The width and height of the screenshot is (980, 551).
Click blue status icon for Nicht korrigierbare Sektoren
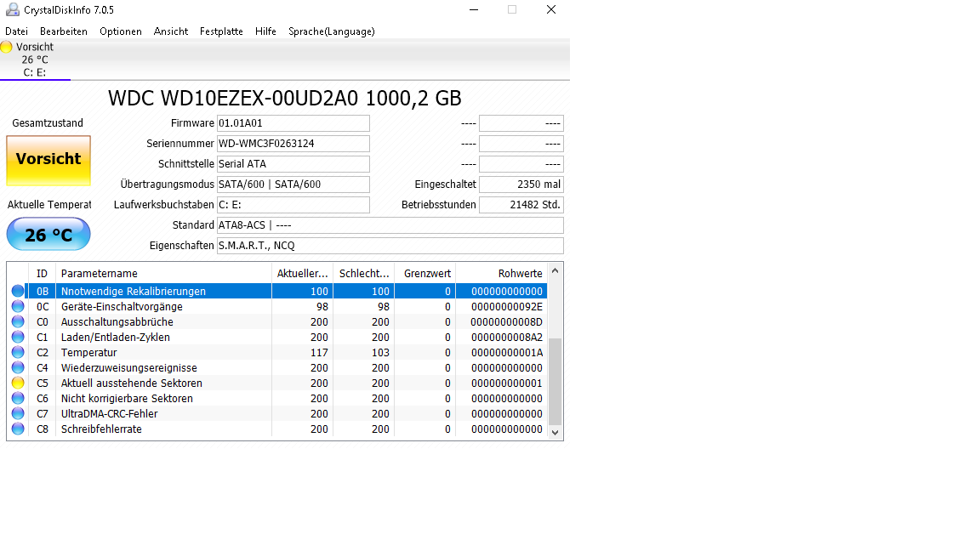coord(18,398)
